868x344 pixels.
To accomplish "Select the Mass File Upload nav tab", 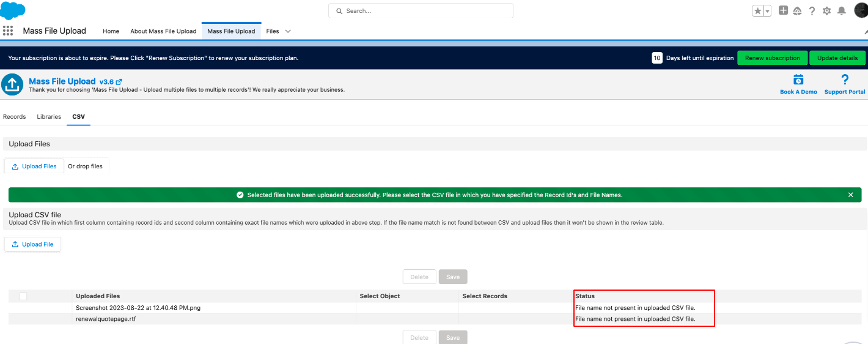I will point(231,31).
